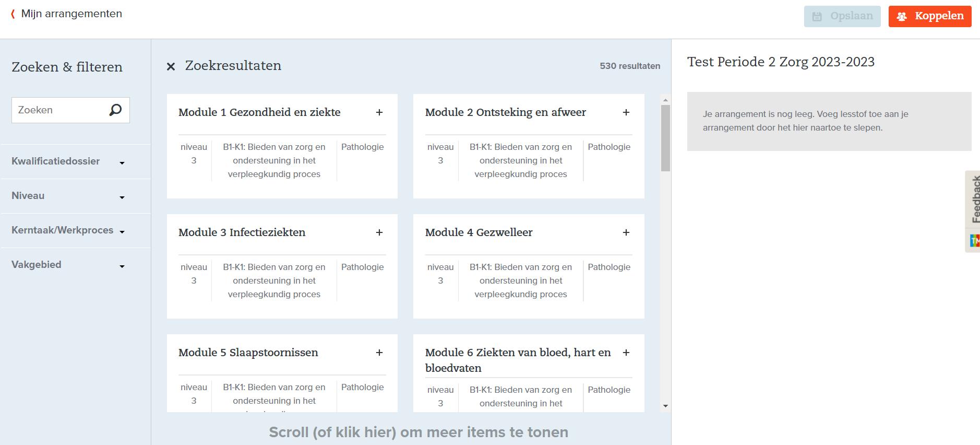
Task: Close the Zoekresultaten panel with X
Action: (x=171, y=66)
